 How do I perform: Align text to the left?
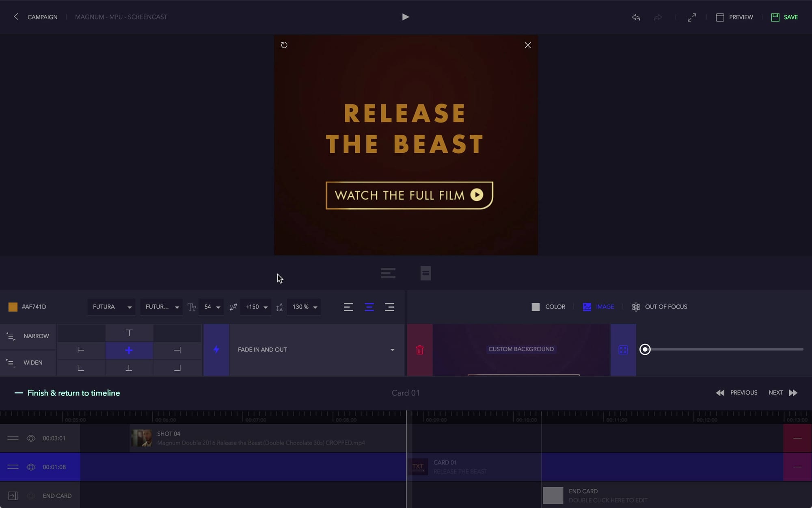(348, 307)
